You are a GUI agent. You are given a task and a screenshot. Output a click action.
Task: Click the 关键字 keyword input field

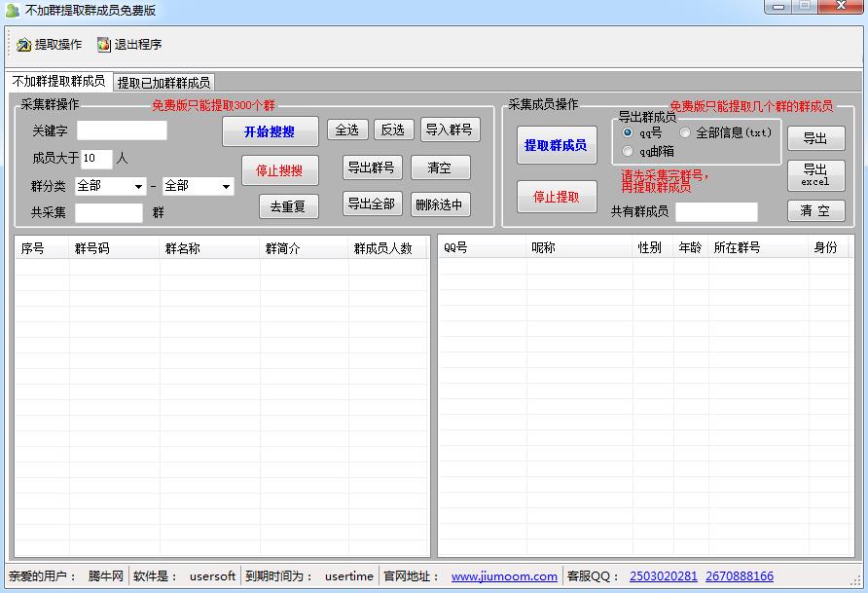point(122,130)
